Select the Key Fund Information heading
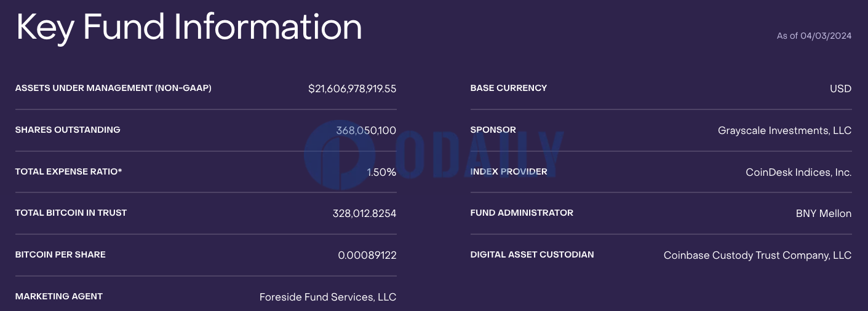This screenshot has height=311, width=868. pyautogui.click(x=189, y=28)
